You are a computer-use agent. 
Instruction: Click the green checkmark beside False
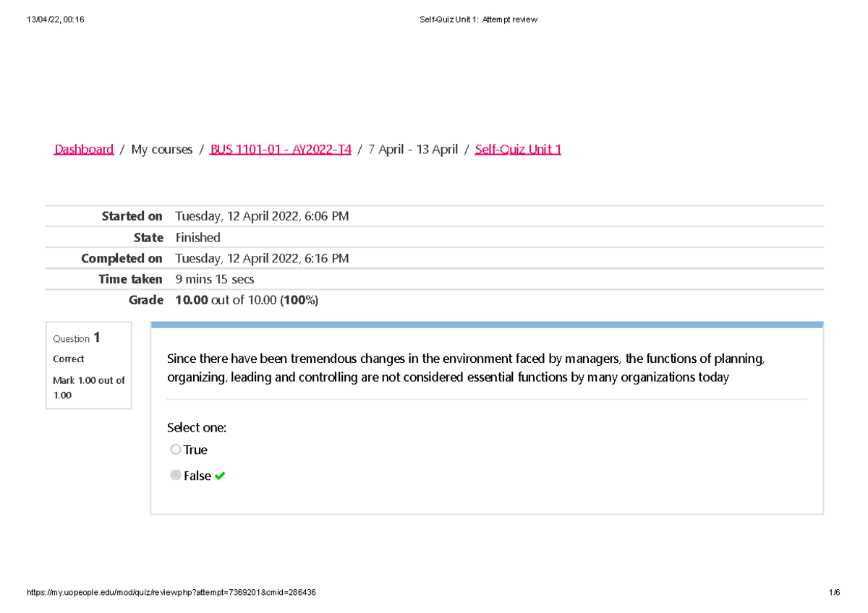[x=220, y=476]
